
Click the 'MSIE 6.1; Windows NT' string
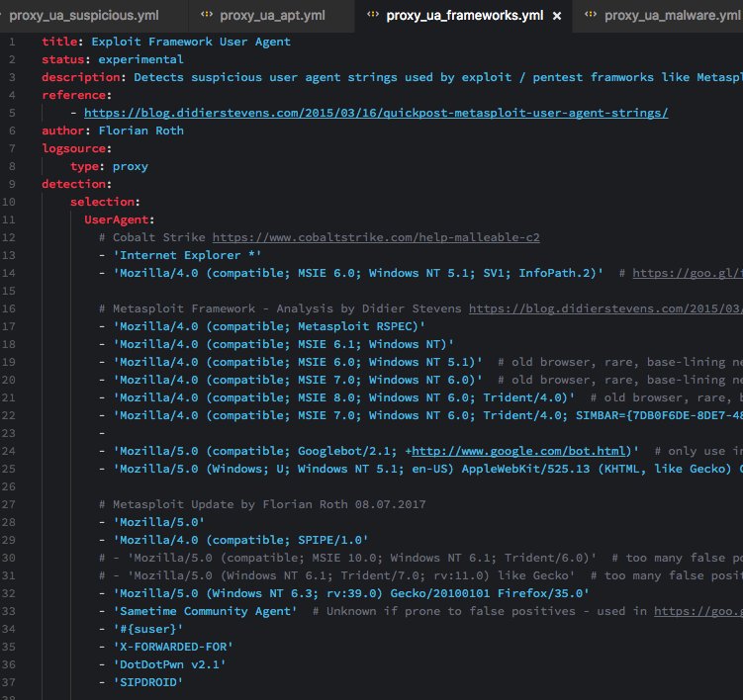(283, 344)
